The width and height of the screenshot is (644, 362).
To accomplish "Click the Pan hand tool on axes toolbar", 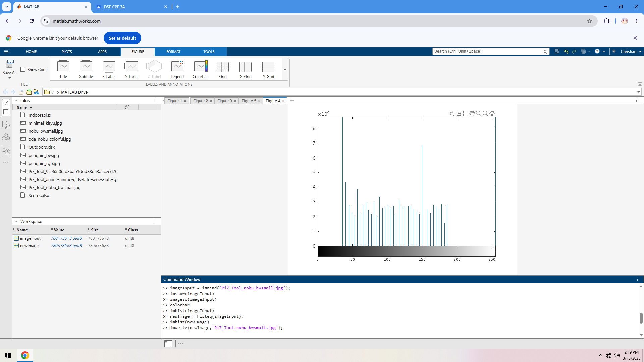I will point(472,113).
